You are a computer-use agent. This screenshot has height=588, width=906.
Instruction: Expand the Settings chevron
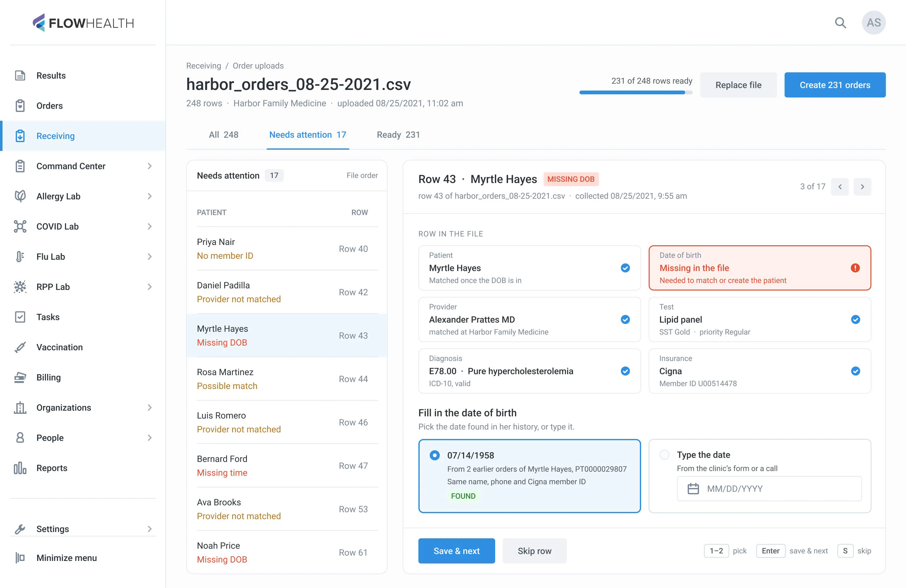tap(150, 529)
